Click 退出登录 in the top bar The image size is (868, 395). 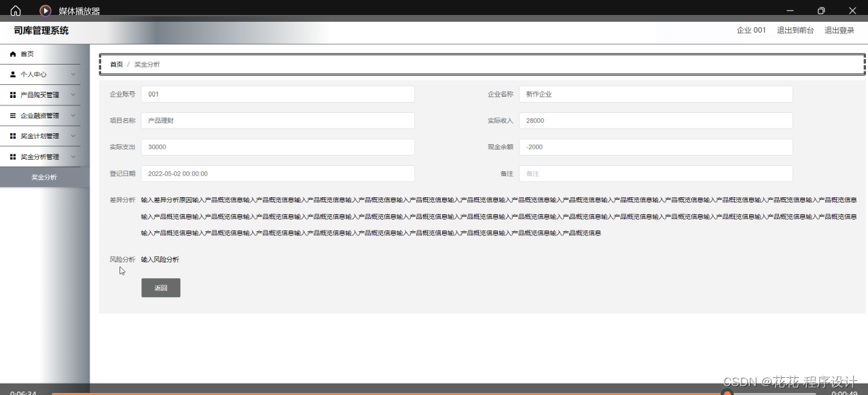[839, 30]
